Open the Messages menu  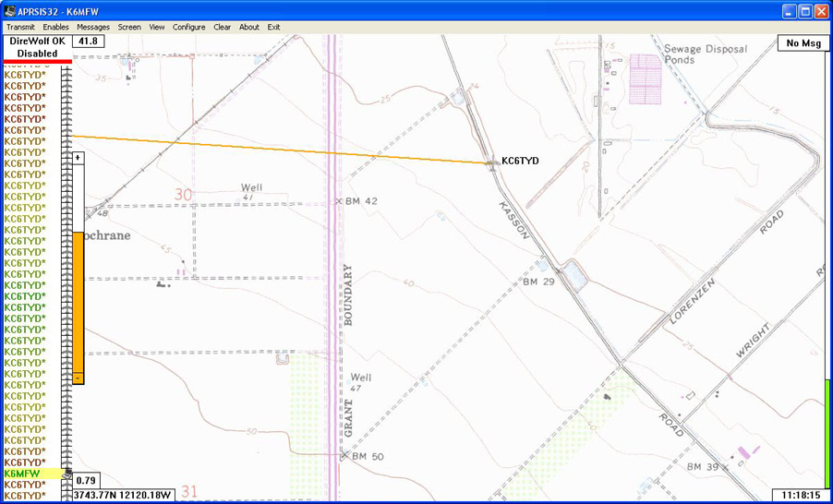(x=93, y=27)
